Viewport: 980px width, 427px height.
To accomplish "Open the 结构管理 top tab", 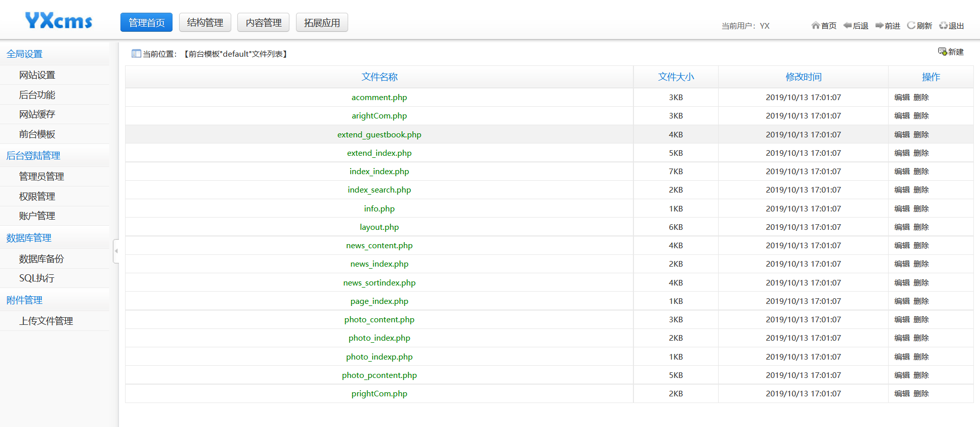I will pyautogui.click(x=205, y=22).
